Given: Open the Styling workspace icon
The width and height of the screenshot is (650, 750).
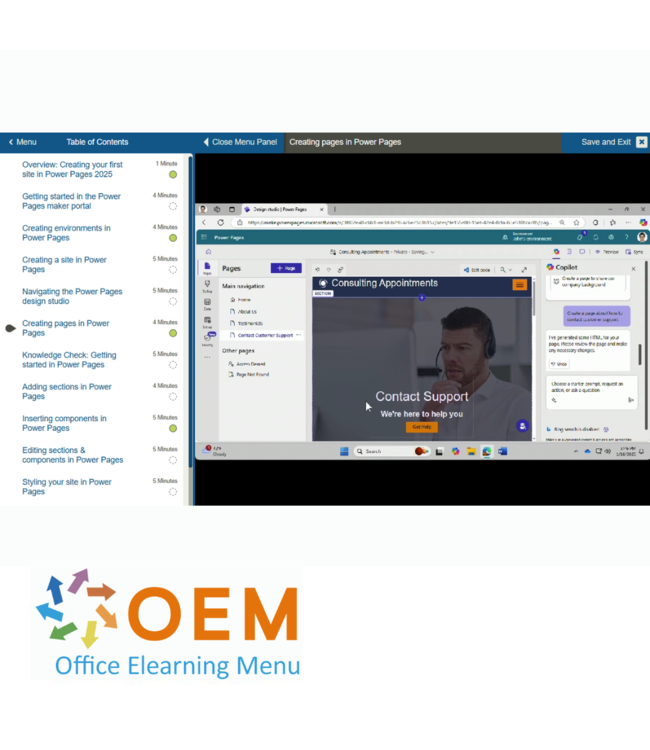Looking at the screenshot, I should (x=207, y=286).
